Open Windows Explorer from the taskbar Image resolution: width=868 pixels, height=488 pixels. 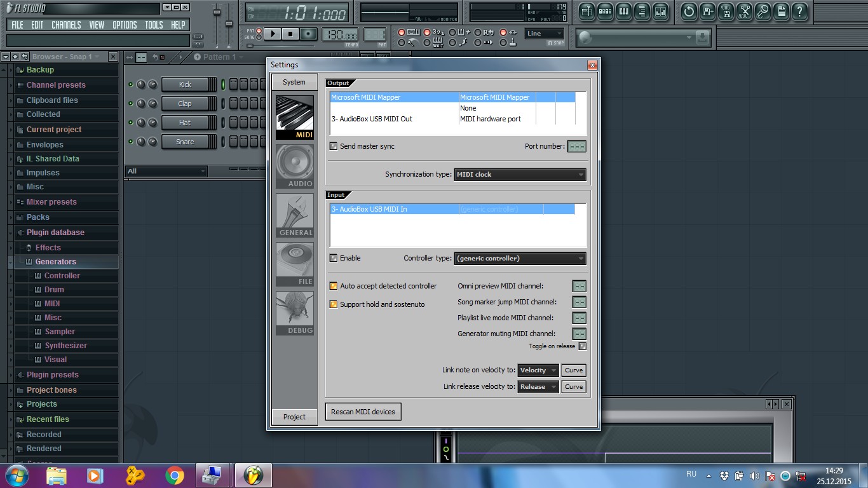point(57,475)
